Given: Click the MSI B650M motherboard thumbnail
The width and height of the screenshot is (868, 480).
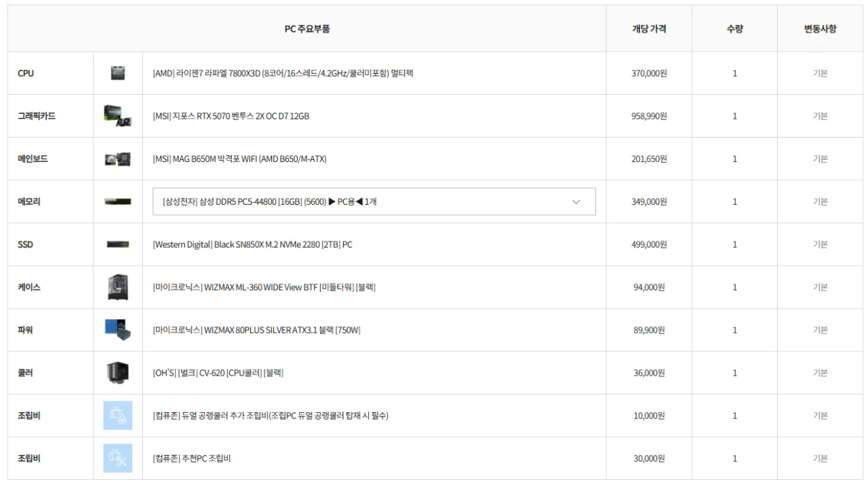Looking at the screenshot, I should point(118,159).
